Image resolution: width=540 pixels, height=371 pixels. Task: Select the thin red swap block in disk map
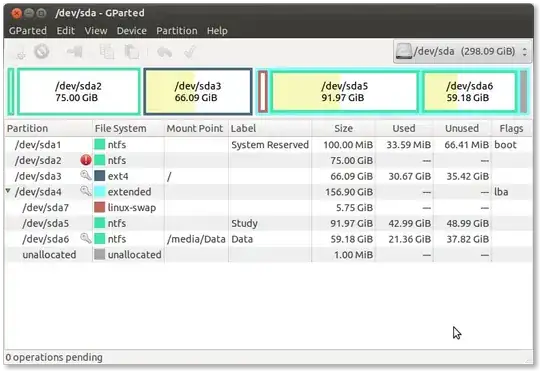pyautogui.click(x=263, y=92)
